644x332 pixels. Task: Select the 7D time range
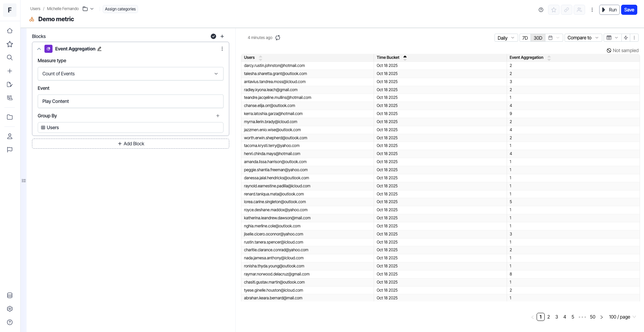click(x=525, y=38)
